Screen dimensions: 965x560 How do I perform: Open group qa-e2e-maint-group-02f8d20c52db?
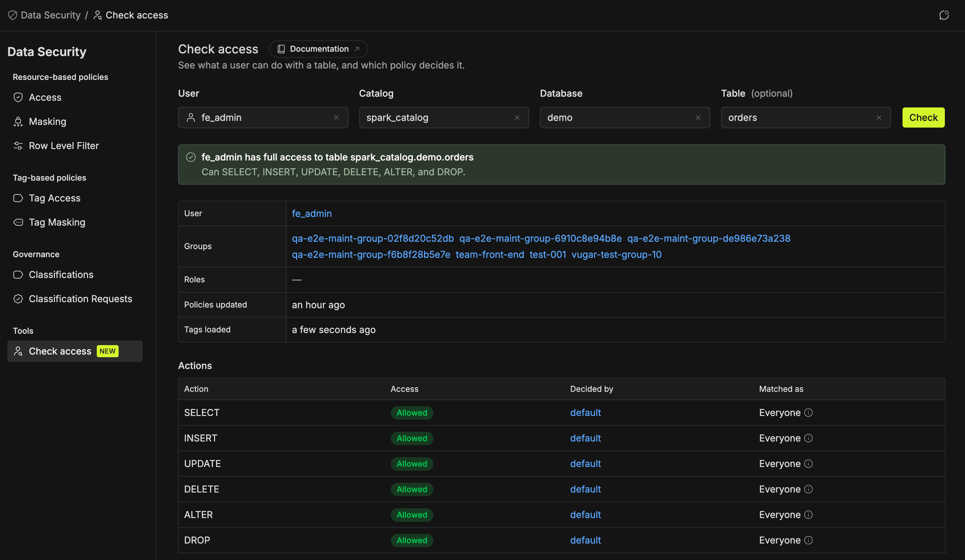click(x=373, y=238)
